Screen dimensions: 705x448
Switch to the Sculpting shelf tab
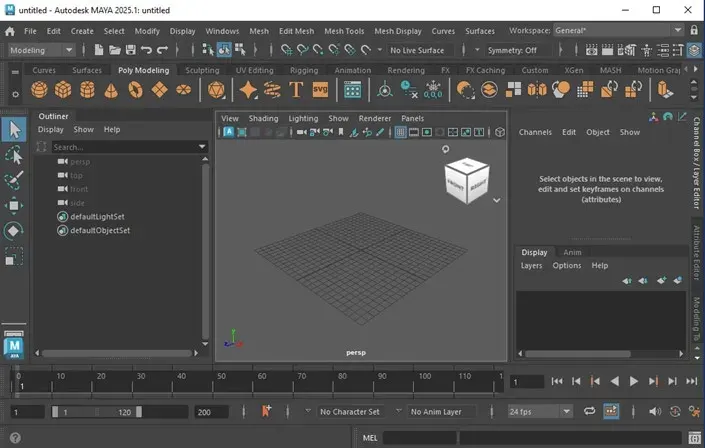tap(202, 70)
